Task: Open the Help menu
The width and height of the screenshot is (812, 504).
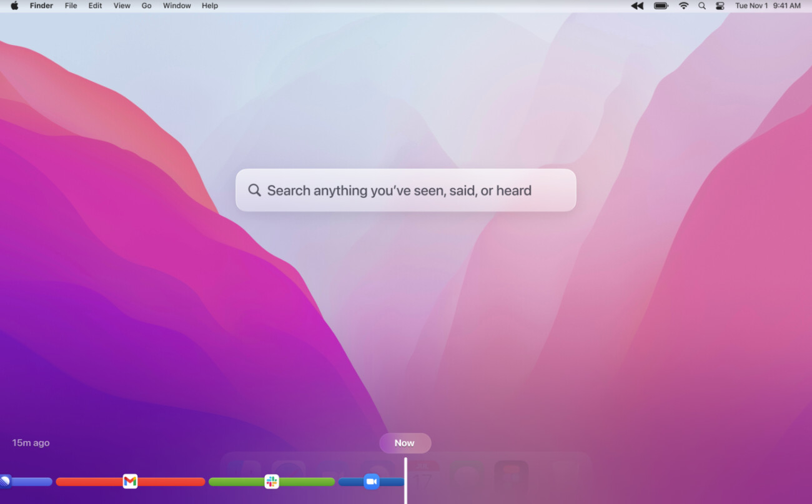Action: point(210,6)
